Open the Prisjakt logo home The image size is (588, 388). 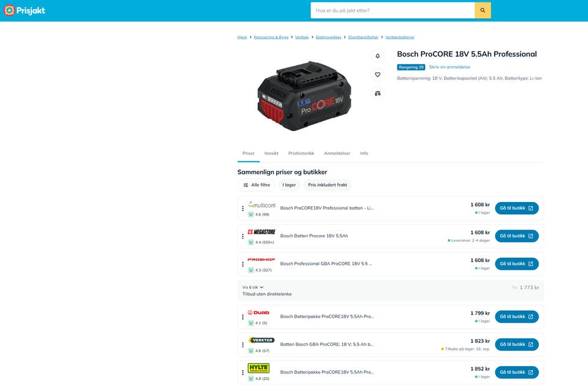tap(24, 10)
